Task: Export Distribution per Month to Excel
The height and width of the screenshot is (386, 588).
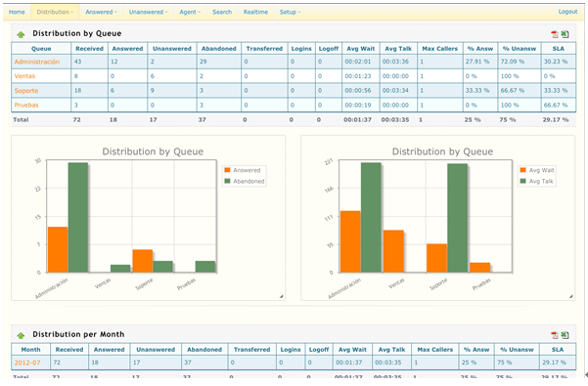Action: coord(565,335)
